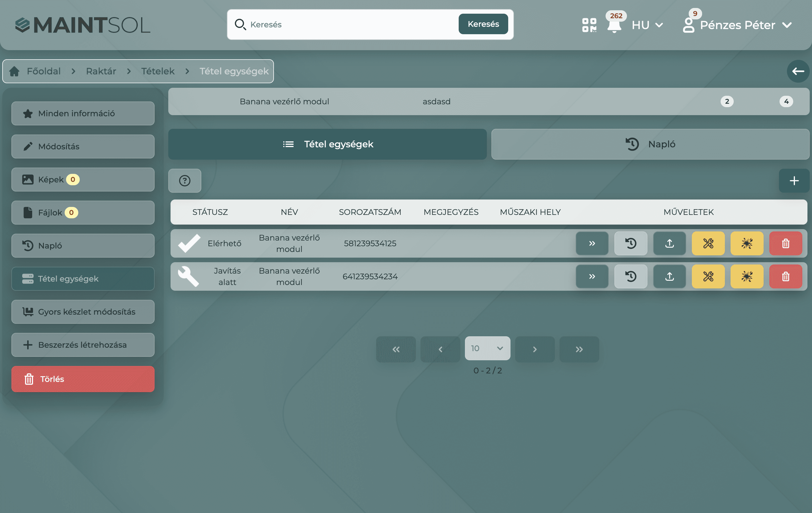812x513 pixels.
Task: Open the QR code scanner icon
Action: pyautogui.click(x=589, y=25)
